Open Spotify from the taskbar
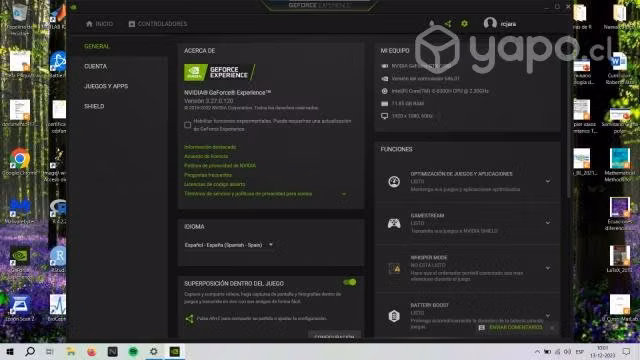640x360 pixels. pos(133,351)
